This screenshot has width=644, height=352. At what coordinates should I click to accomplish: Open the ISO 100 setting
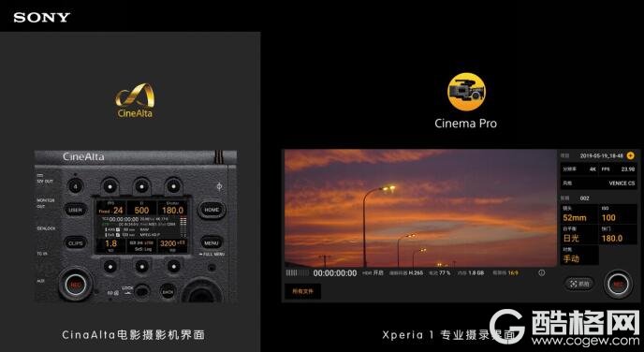618,214
